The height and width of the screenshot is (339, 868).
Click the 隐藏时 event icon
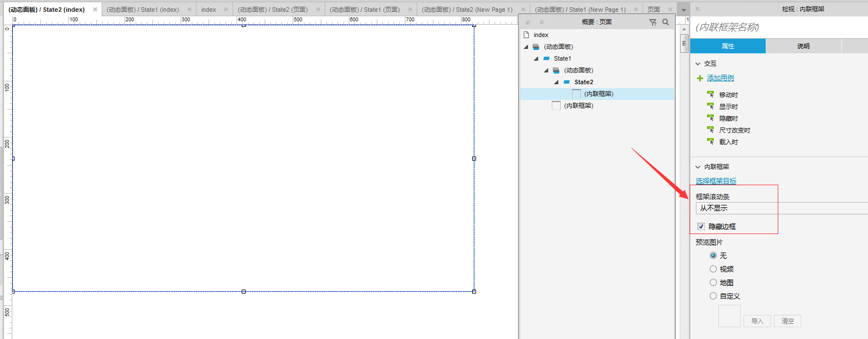pyautogui.click(x=711, y=118)
